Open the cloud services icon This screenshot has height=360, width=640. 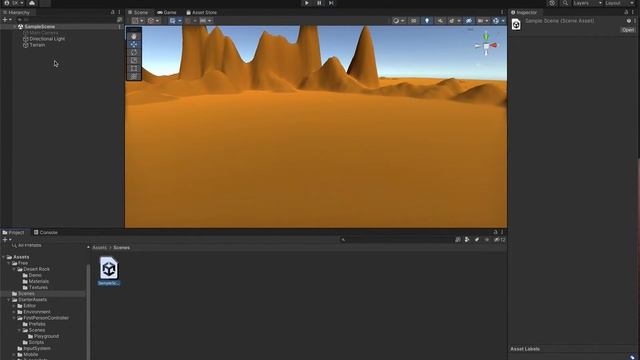point(32,3)
